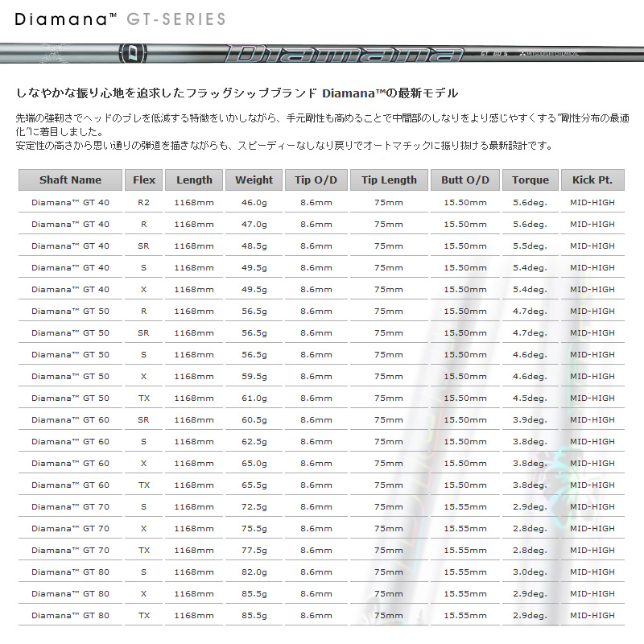Select the Japanese headline mentioning Diamana™
The height and width of the screenshot is (644, 644).
point(237,93)
